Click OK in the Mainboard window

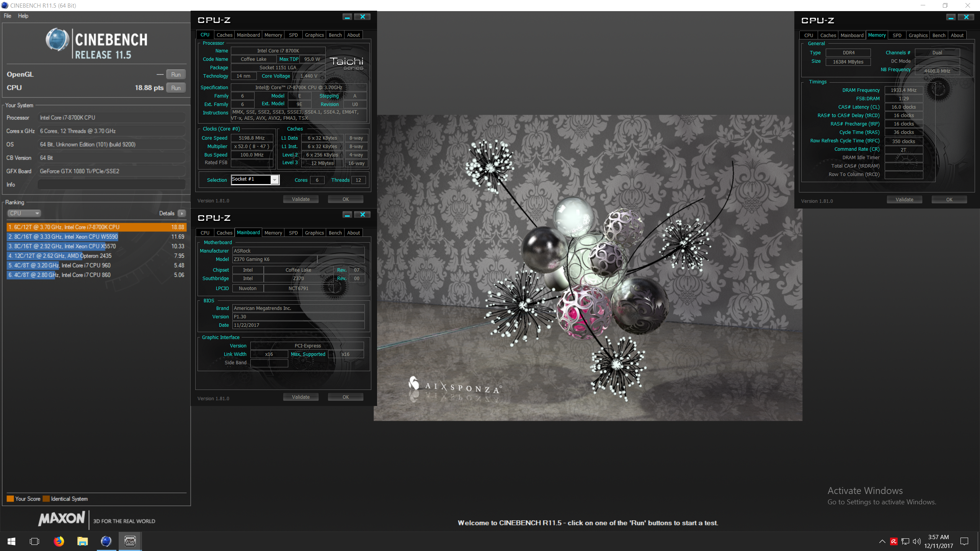point(346,397)
